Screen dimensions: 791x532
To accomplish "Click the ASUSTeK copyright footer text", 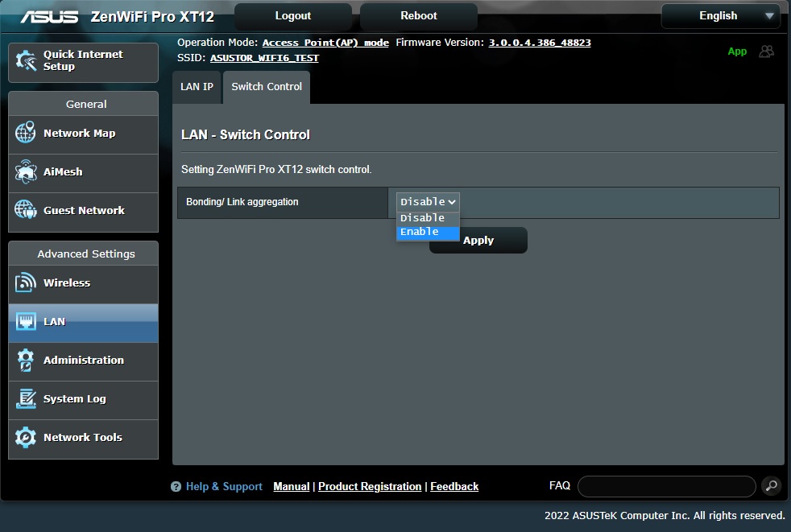I will [x=665, y=515].
